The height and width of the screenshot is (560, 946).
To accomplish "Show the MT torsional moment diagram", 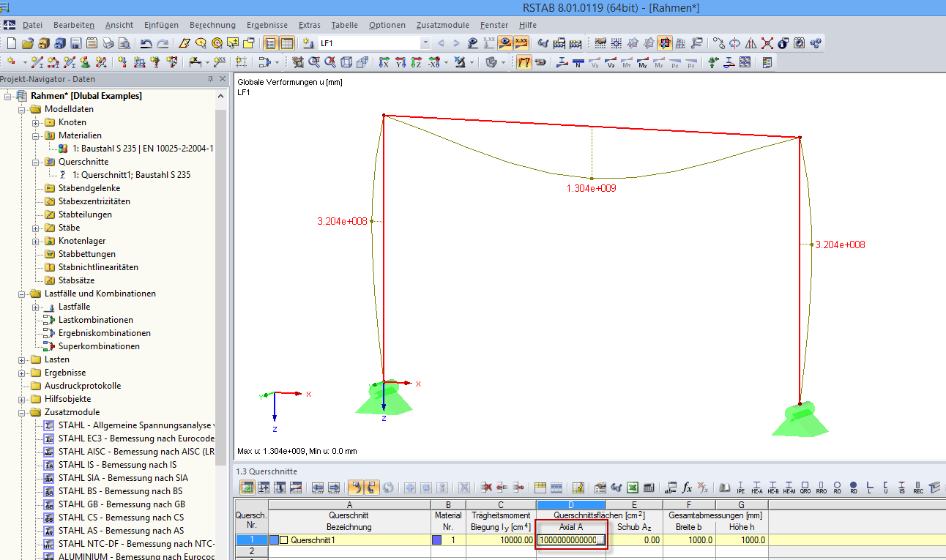I will click(x=627, y=63).
